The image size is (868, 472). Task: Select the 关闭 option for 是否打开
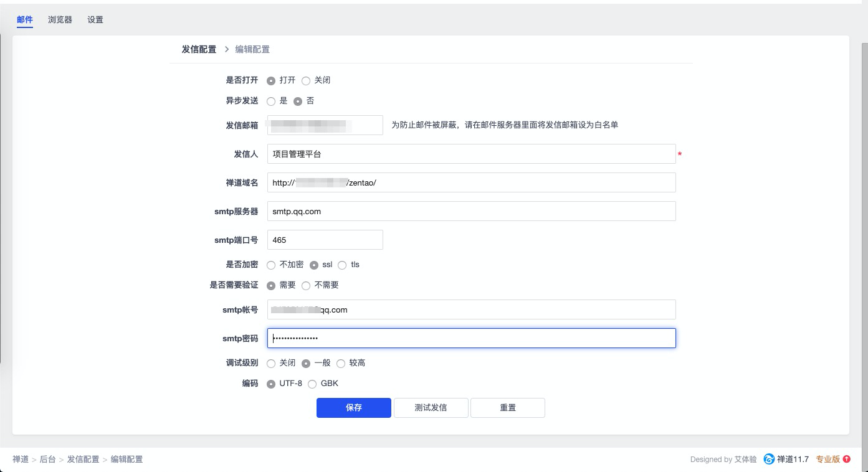306,81
